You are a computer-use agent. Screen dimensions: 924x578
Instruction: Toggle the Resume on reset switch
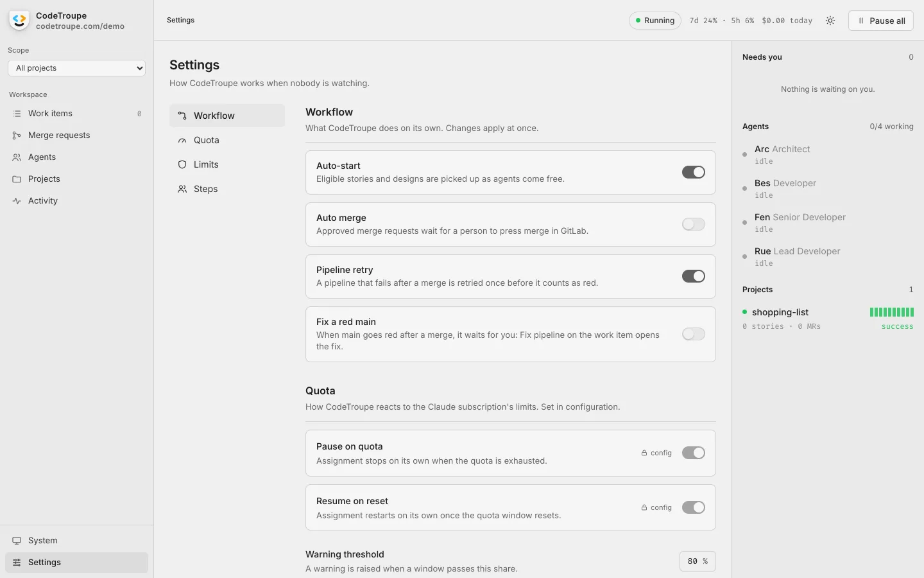point(694,507)
